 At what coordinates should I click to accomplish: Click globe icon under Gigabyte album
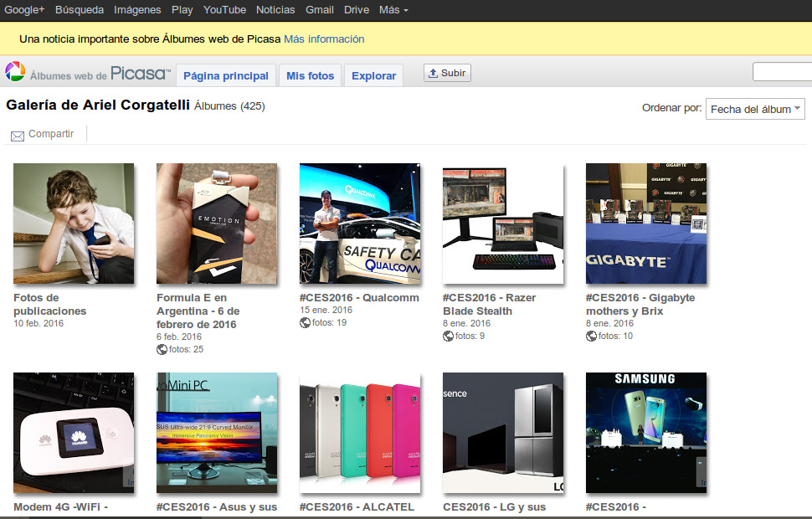tap(591, 336)
